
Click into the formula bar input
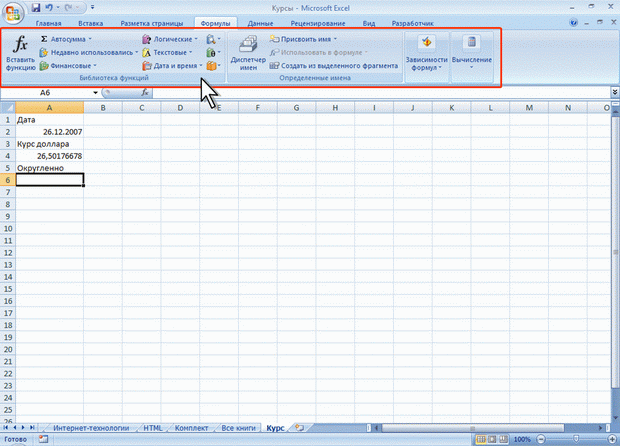pyautogui.click(x=382, y=93)
